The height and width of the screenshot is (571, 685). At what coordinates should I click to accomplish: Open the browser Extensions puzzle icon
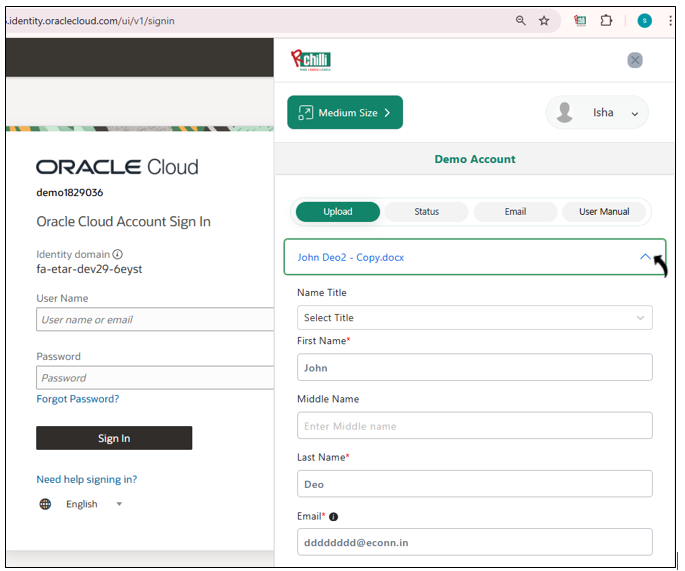coord(606,20)
